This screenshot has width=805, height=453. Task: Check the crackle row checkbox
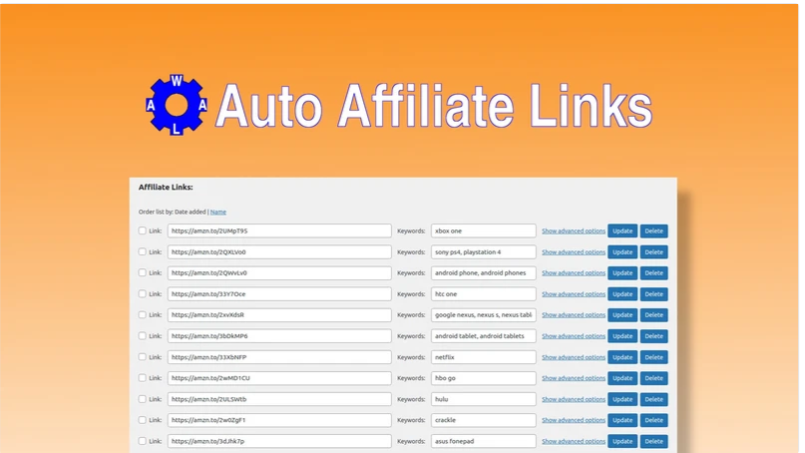click(142, 420)
